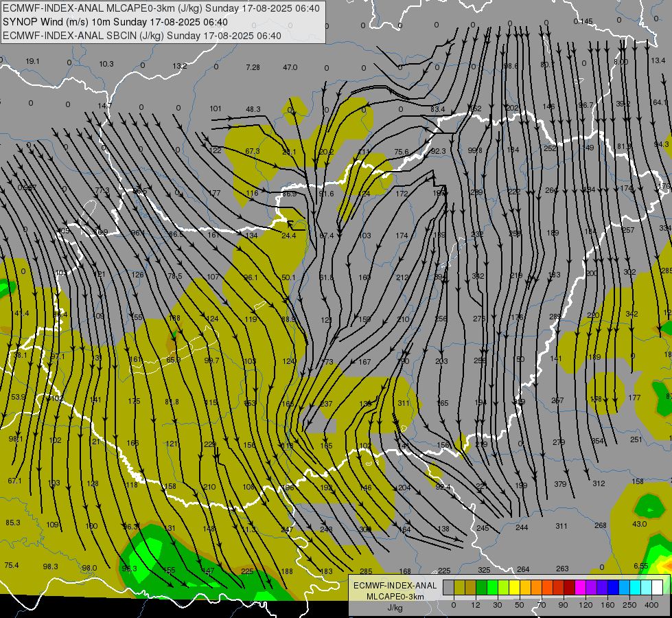Click the 70 tick label on the color scale
Image resolution: width=672 pixels, height=618 pixels.
coord(542,605)
